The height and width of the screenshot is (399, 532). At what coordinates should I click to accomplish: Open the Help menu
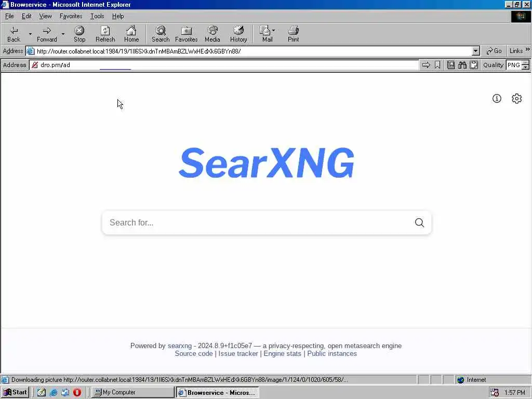118,16
